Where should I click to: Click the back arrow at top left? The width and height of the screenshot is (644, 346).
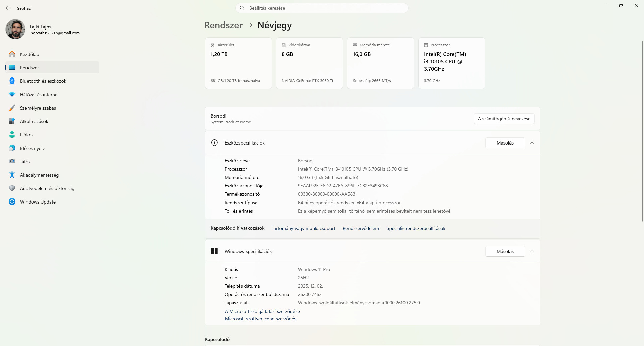8,8
